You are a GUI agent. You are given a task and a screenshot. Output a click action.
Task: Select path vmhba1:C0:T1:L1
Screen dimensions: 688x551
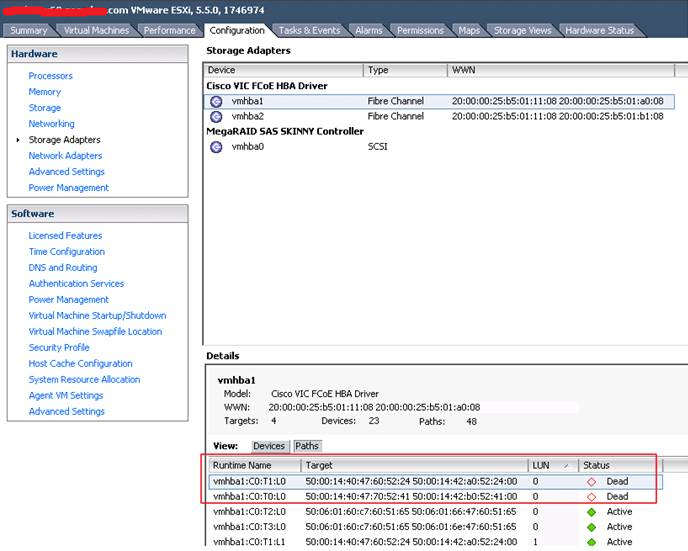(x=436, y=542)
